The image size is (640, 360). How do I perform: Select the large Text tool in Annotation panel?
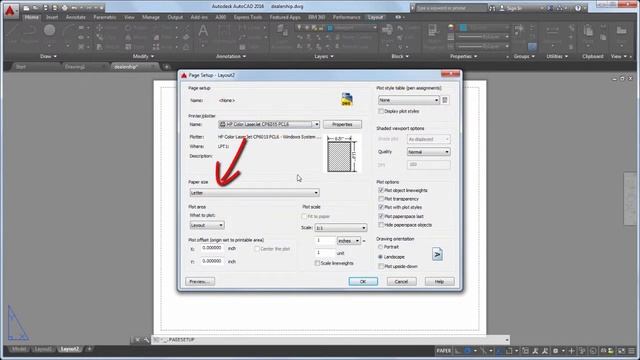click(203, 31)
